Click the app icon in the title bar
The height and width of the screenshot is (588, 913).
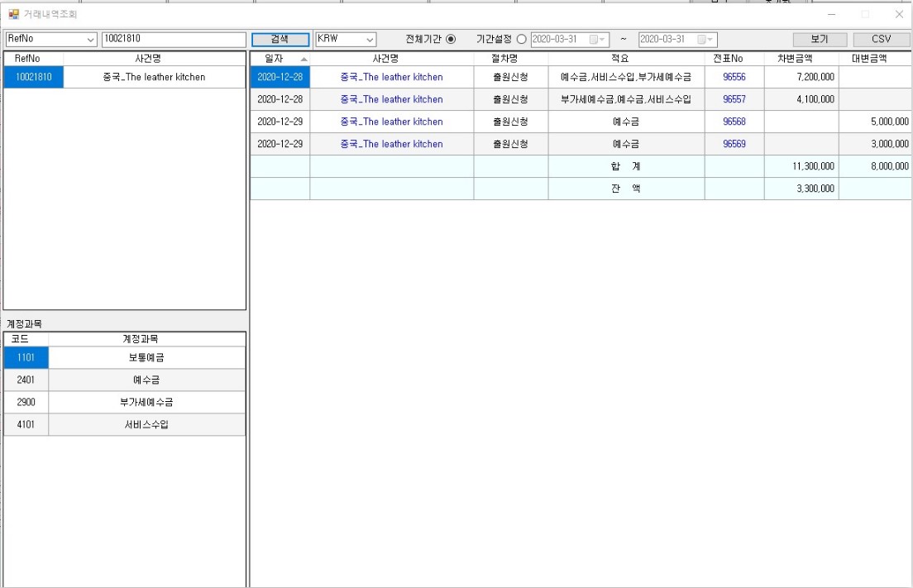(x=13, y=15)
